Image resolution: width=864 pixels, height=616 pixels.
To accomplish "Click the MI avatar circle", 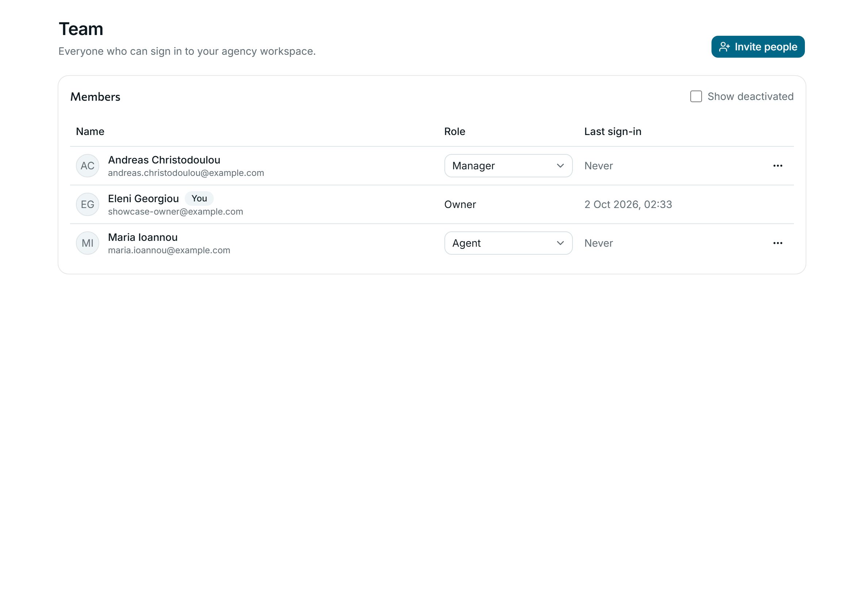I will [x=88, y=243].
